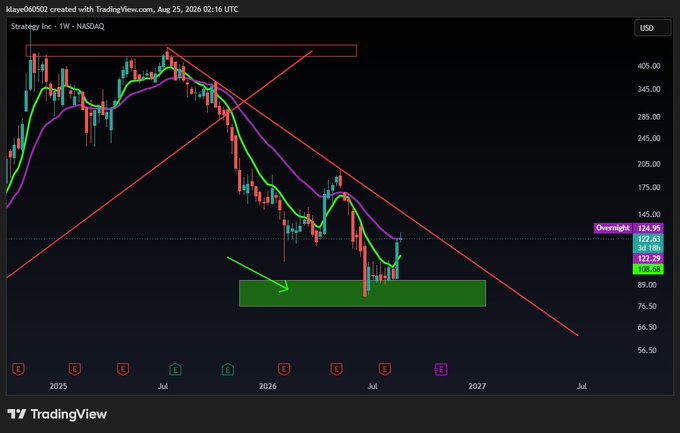Click the 89.00 price scale label

click(x=647, y=285)
